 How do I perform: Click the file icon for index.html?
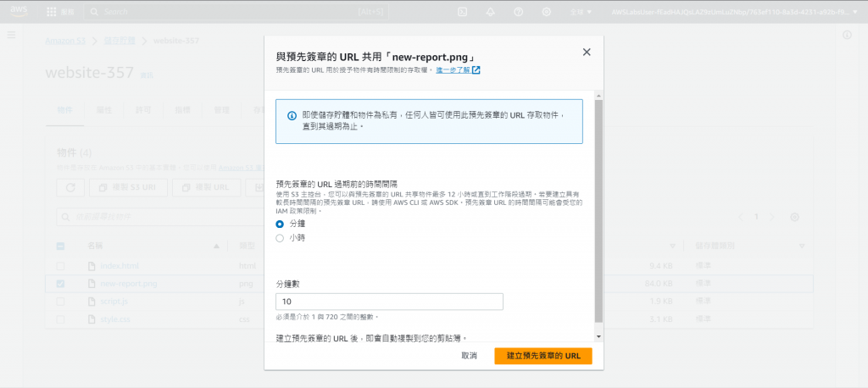point(92,266)
